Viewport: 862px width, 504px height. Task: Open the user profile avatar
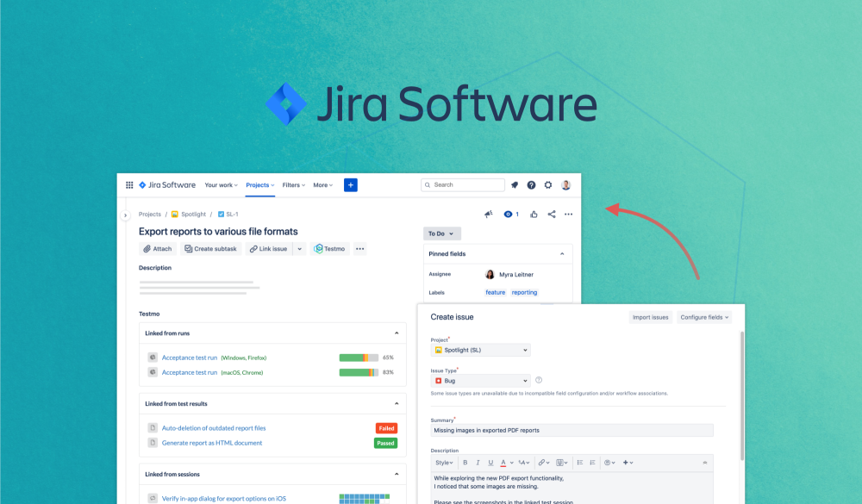point(565,185)
